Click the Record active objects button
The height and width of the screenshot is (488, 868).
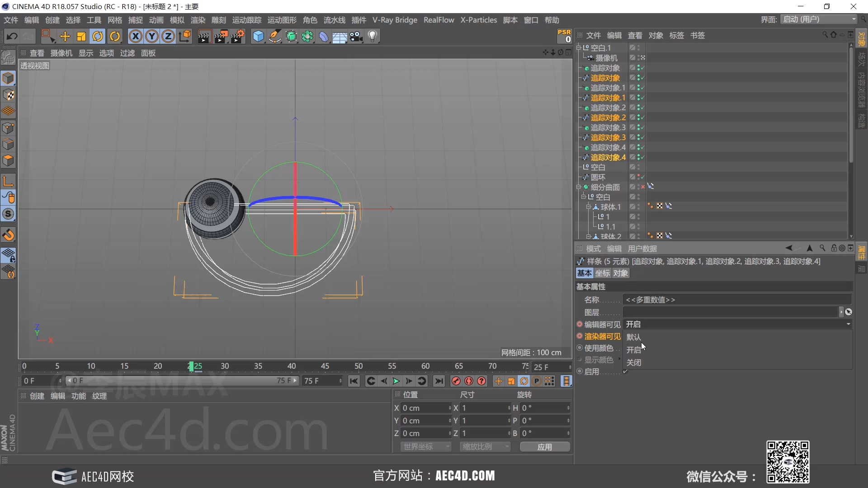(x=456, y=381)
